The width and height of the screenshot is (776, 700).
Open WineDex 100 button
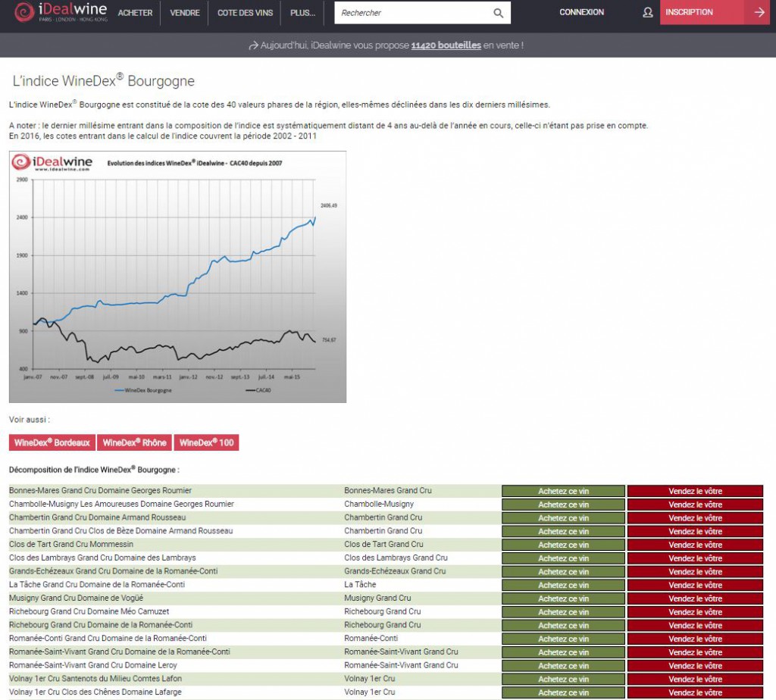click(206, 442)
